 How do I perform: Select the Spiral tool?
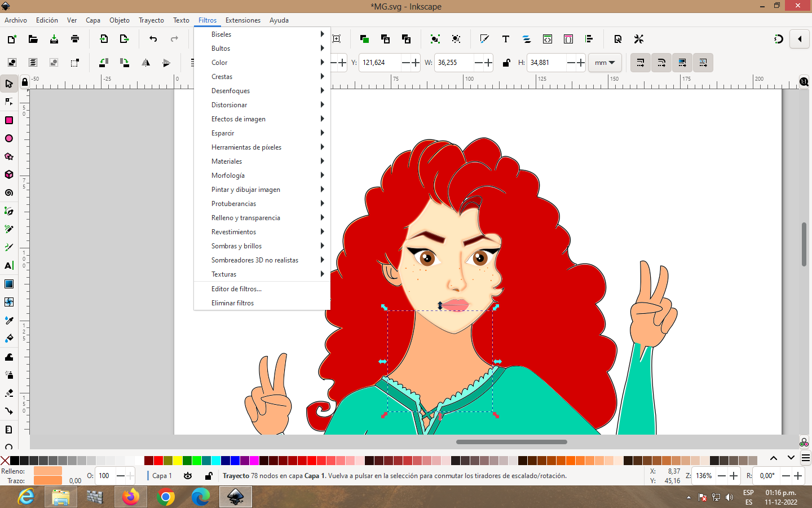(9, 192)
